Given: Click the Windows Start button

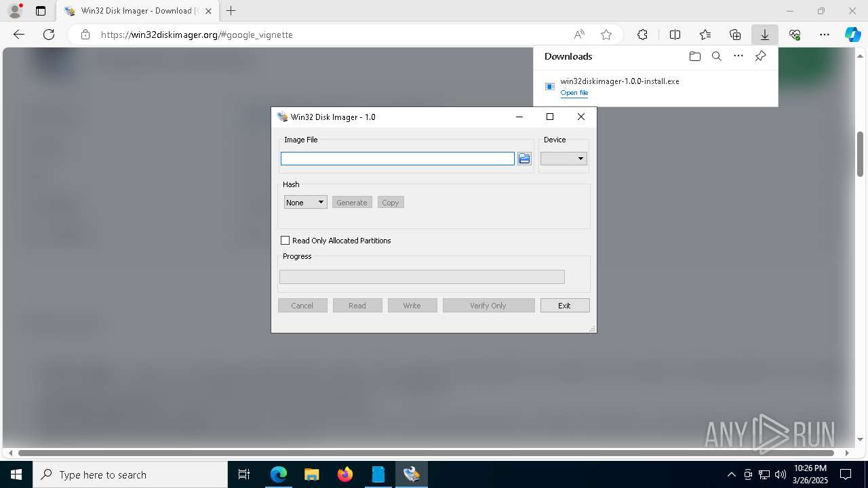Looking at the screenshot, I should coord(16,474).
